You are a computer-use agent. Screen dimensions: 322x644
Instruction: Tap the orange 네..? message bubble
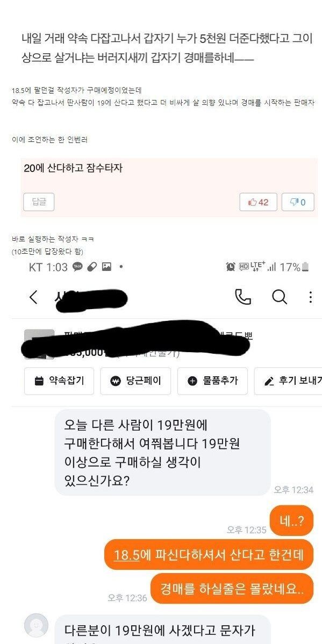[x=291, y=521]
